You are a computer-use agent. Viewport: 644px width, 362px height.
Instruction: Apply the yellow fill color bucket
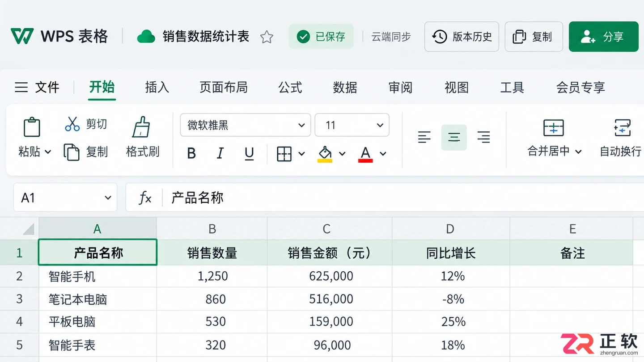[x=325, y=154]
